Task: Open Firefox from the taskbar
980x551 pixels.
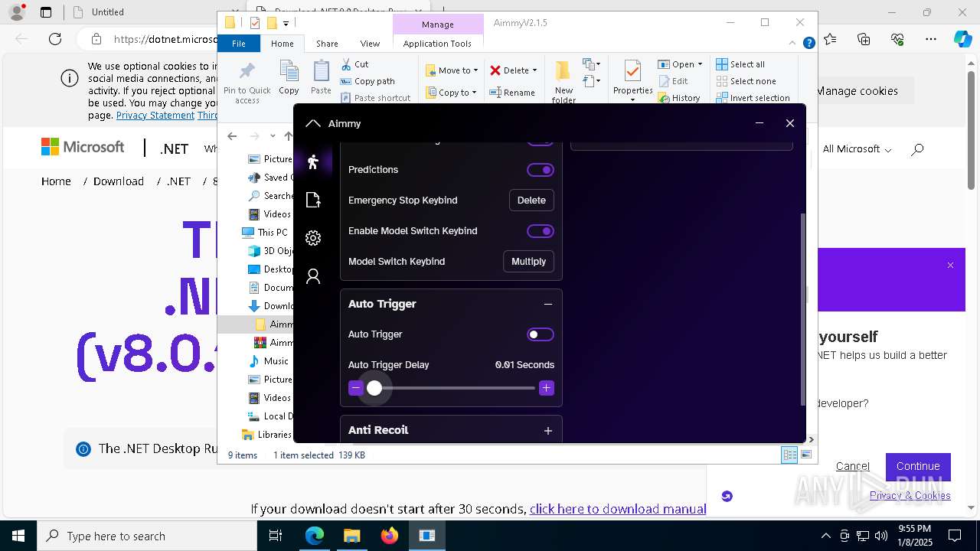Action: click(x=390, y=536)
